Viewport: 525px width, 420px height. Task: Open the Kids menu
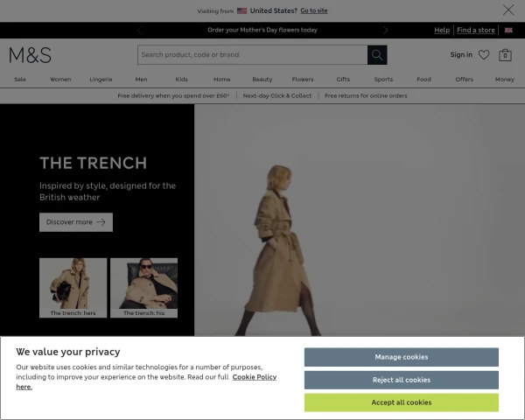pyautogui.click(x=181, y=80)
